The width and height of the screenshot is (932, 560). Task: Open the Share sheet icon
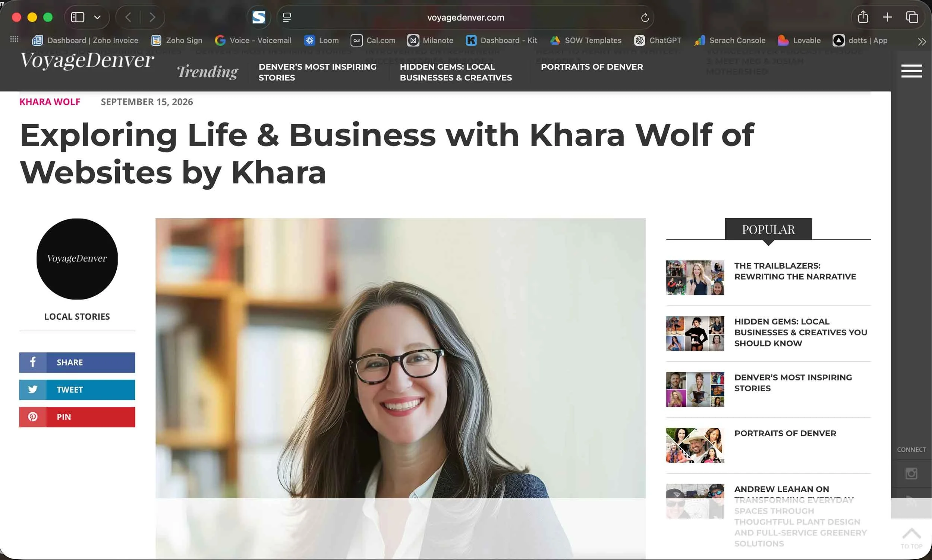coord(863,17)
